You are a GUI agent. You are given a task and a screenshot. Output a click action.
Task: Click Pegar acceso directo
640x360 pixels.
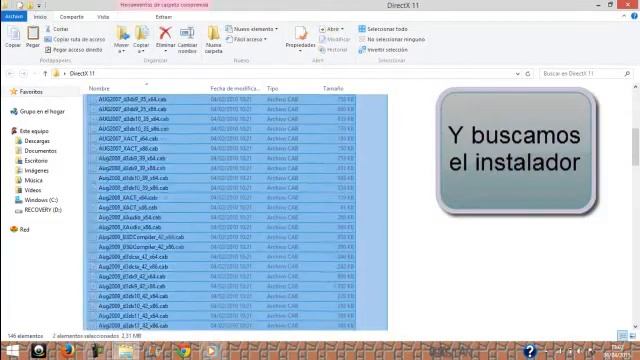(74, 49)
